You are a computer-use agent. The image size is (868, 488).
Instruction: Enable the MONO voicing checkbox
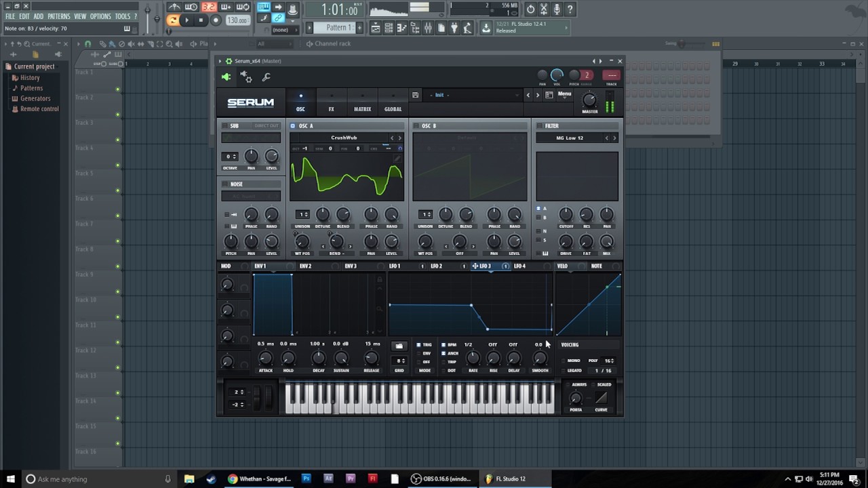[x=563, y=361]
